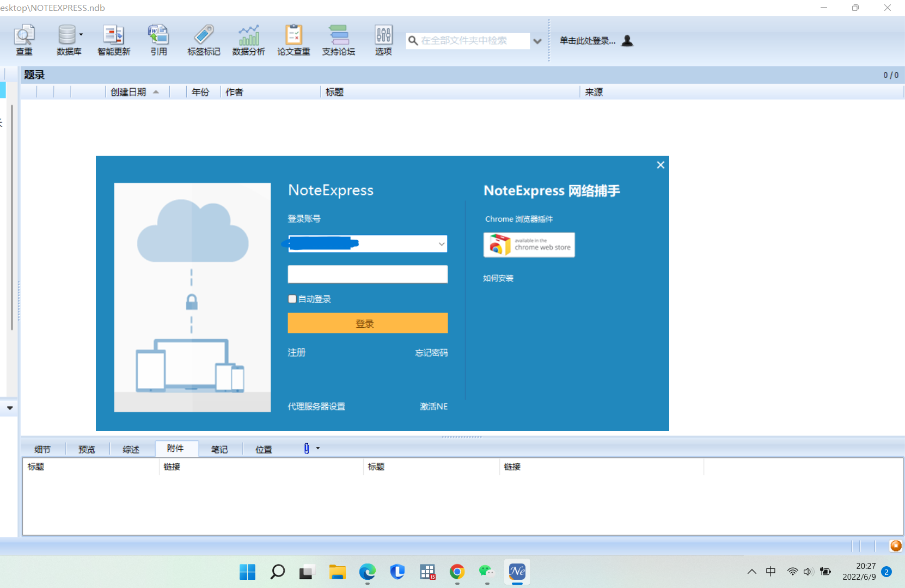Sort by 创建日期 column header

click(137, 92)
